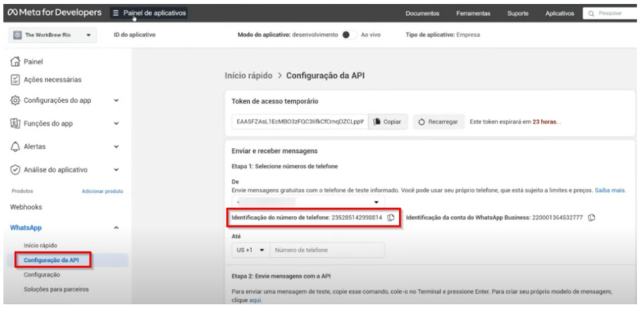Image resolution: width=644 pixels, height=309 pixels.
Task: Open Painel in the sidebar
Action: 34,62
